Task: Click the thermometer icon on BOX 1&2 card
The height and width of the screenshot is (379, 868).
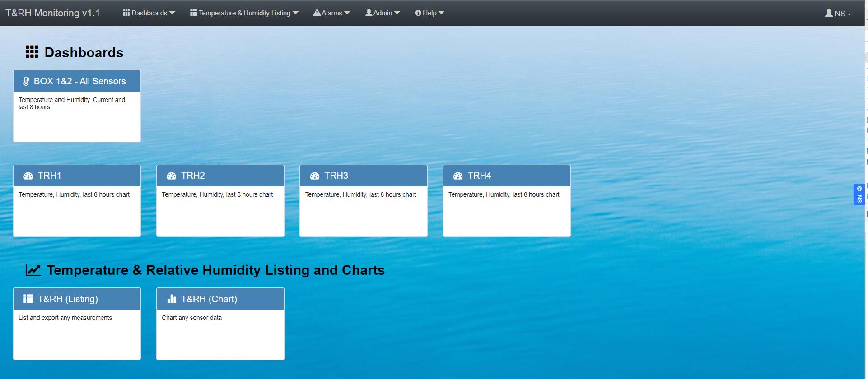Action: [26, 82]
